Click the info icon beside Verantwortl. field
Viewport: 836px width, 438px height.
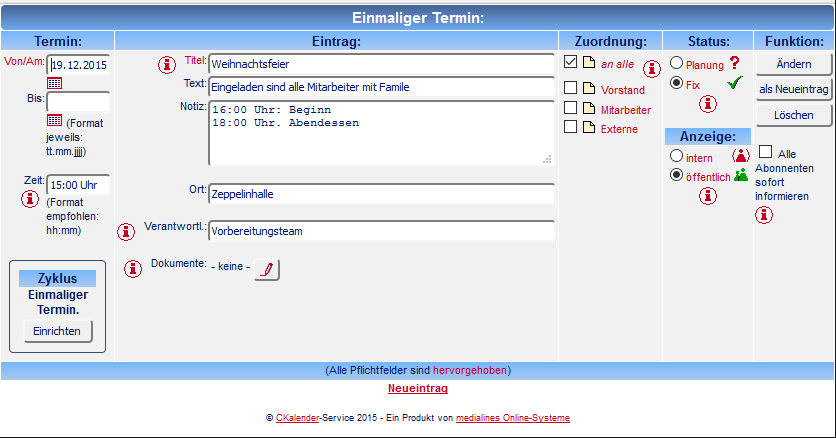[x=126, y=232]
